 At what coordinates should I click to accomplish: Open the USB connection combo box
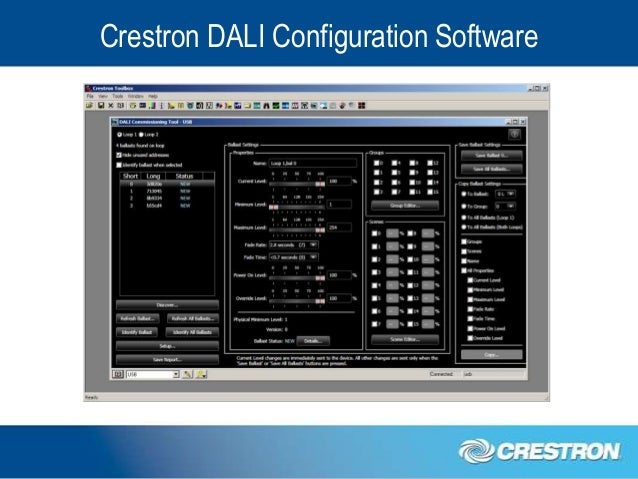153,374
